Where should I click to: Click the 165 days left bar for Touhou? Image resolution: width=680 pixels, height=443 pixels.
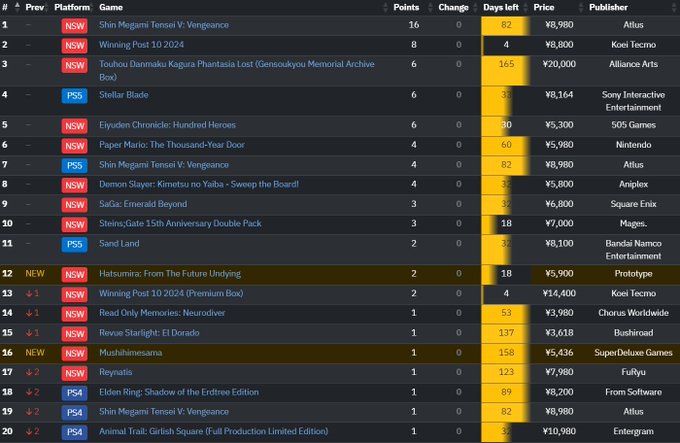click(506, 70)
